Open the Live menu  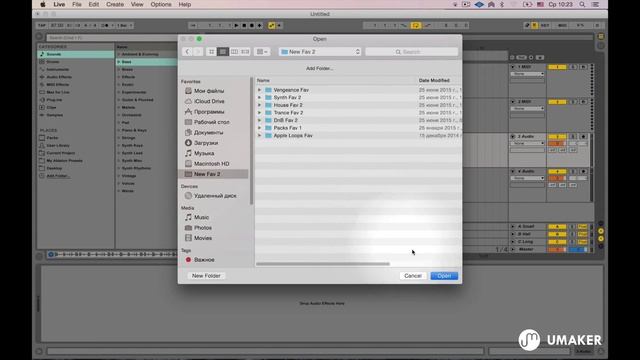(x=59, y=4)
